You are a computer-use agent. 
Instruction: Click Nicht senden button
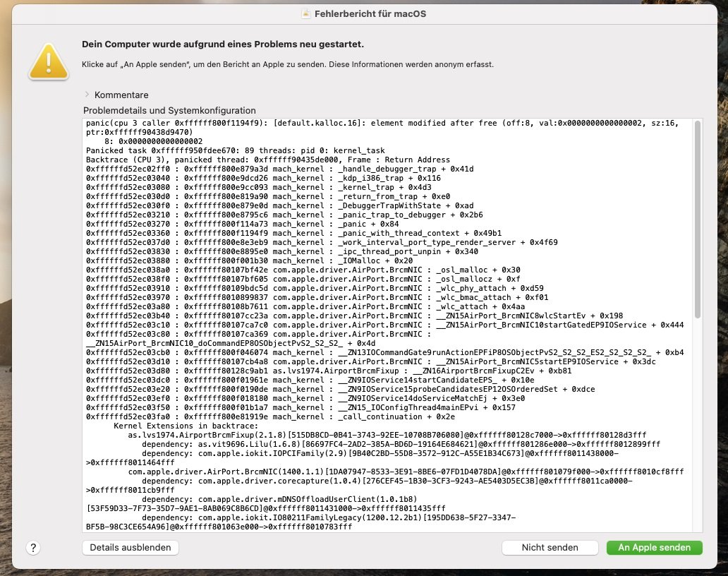pos(550,548)
